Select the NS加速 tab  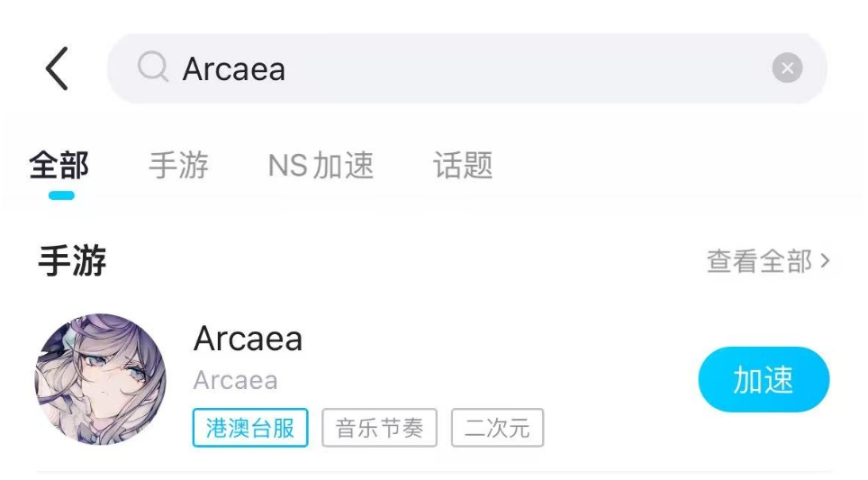321,165
